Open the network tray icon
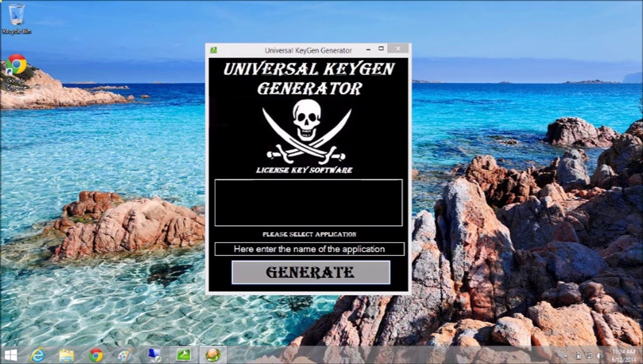This screenshot has width=643, height=364. [x=589, y=356]
